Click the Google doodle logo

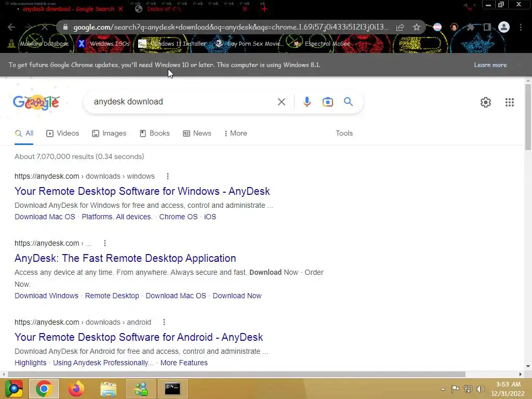36,102
